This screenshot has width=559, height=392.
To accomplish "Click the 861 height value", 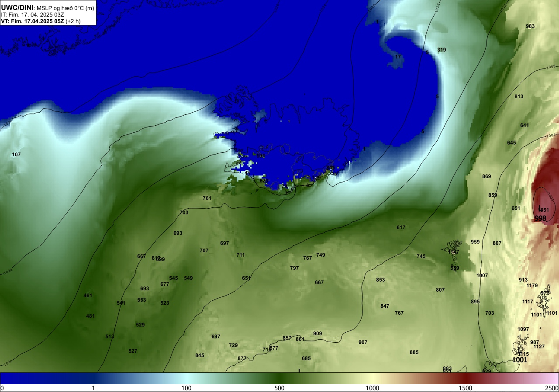I will coord(300,339).
